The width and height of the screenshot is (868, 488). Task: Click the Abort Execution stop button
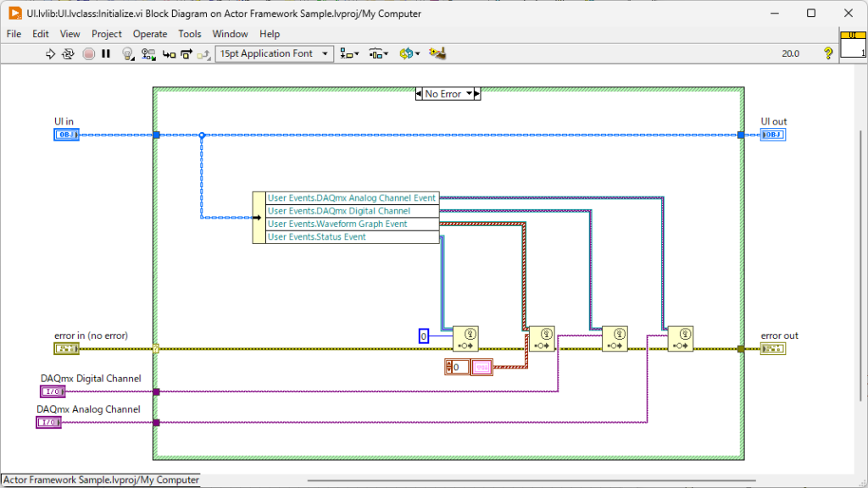coord(88,53)
